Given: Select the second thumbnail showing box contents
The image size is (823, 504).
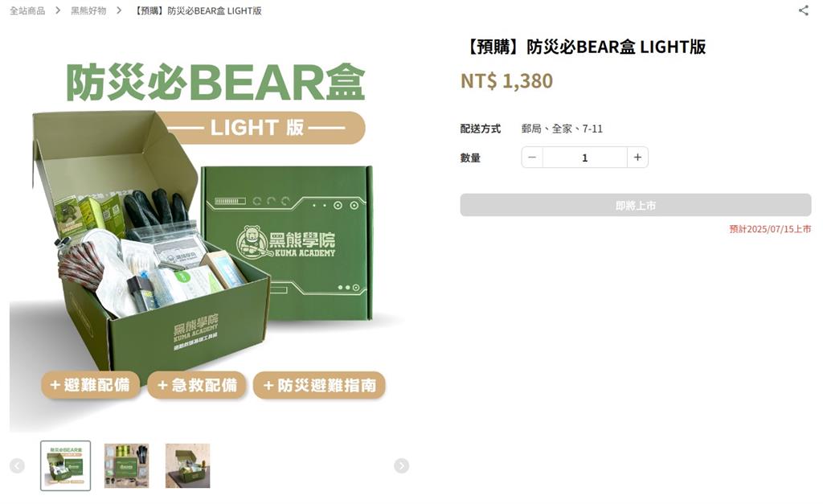Looking at the screenshot, I should click(x=126, y=465).
